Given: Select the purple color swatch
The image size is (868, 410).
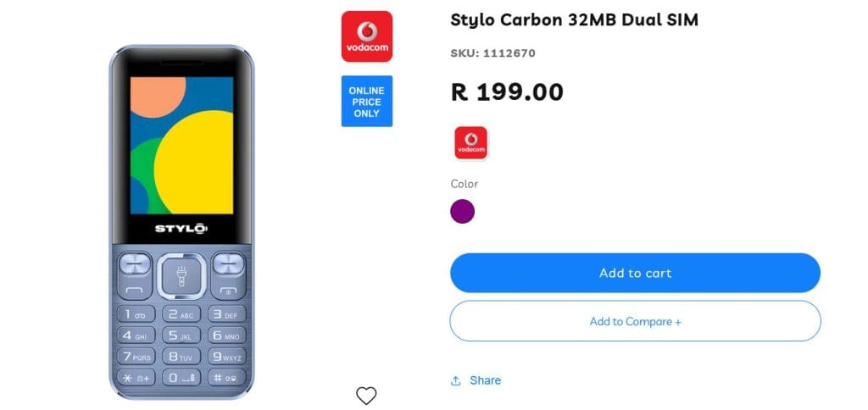Looking at the screenshot, I should pyautogui.click(x=462, y=212).
